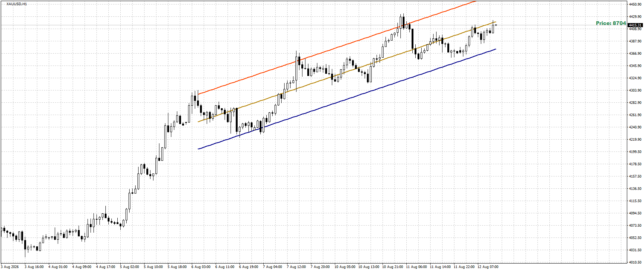Screen dimensions: 644x271
Task: Click the '12 Aug 07:00' time label
Action: [488, 267]
